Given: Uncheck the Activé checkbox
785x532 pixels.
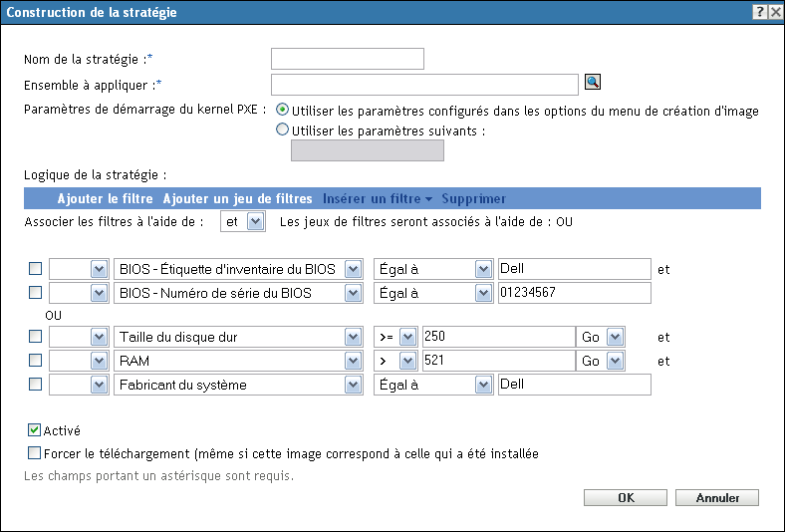Looking at the screenshot, I should 35,430.
